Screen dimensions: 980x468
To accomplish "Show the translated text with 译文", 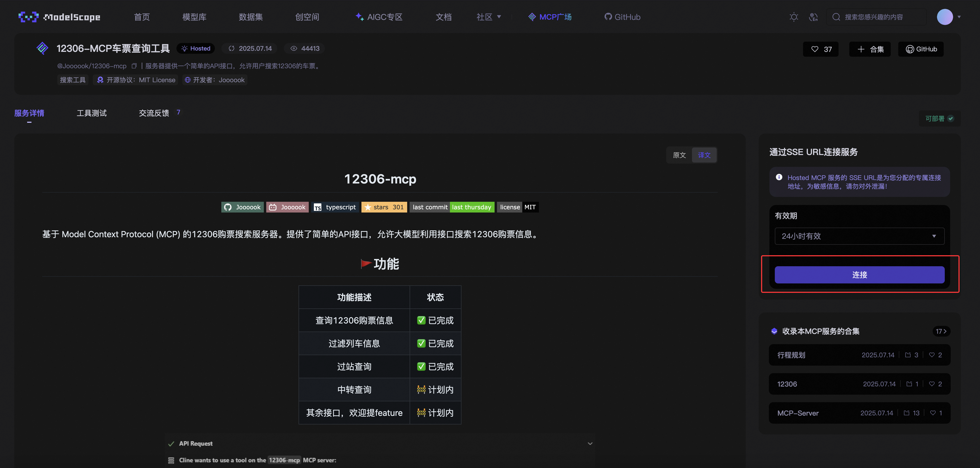I will pyautogui.click(x=704, y=155).
